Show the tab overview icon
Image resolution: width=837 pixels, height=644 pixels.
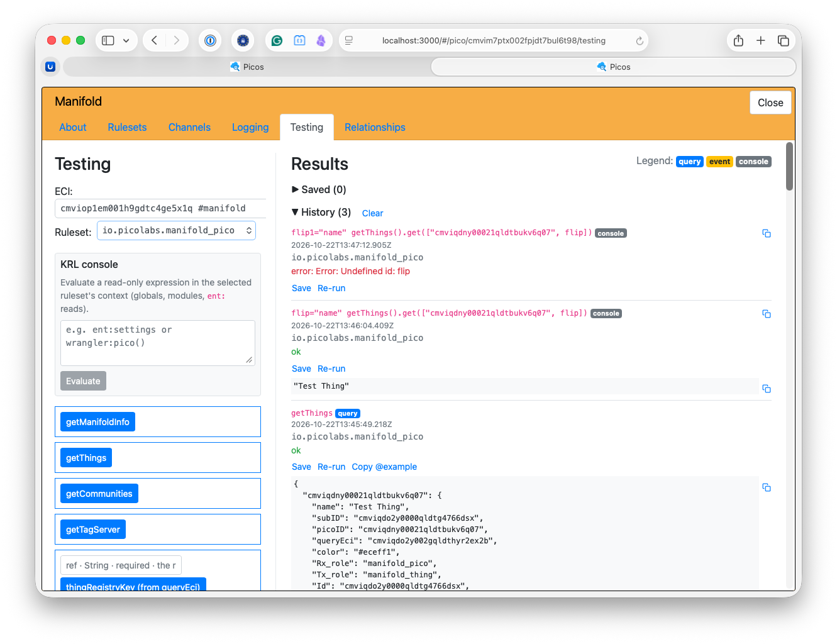click(x=784, y=40)
